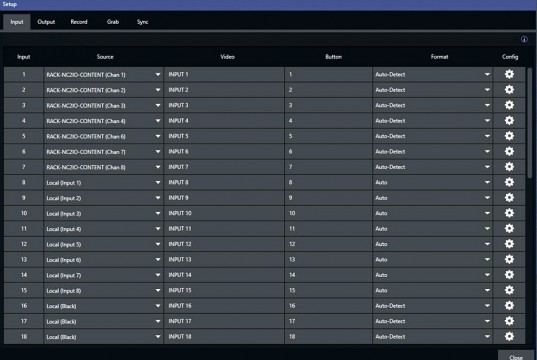This screenshot has width=537, height=360.
Task: Click the Close button
Action: (516, 356)
